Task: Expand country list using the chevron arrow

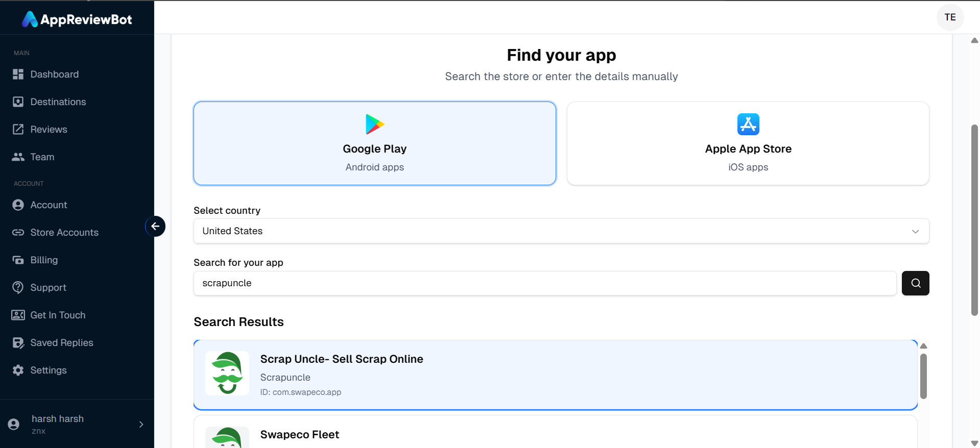Action: point(916,232)
